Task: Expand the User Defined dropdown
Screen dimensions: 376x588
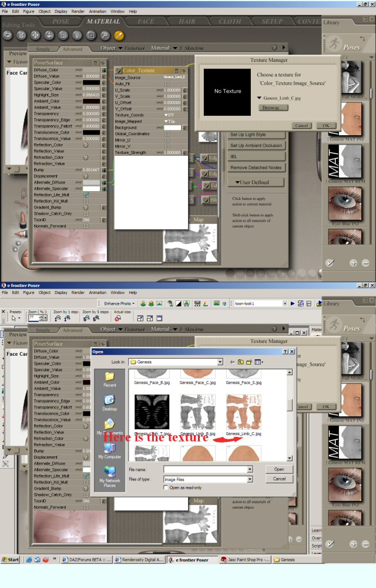Action: click(256, 182)
